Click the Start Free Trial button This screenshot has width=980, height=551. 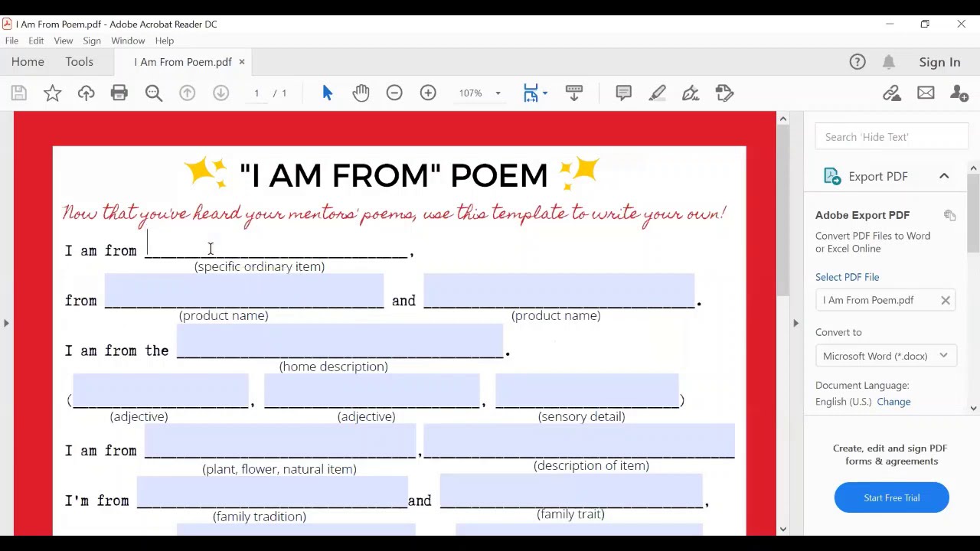(891, 497)
